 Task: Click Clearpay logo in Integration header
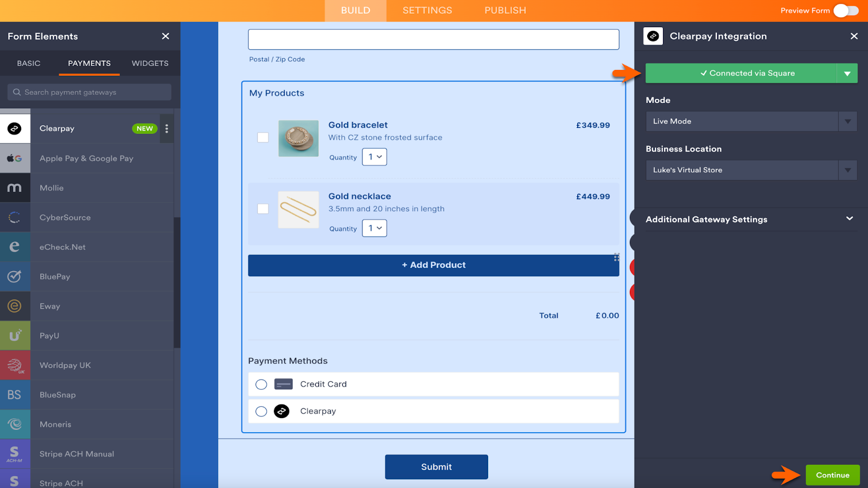(x=653, y=36)
